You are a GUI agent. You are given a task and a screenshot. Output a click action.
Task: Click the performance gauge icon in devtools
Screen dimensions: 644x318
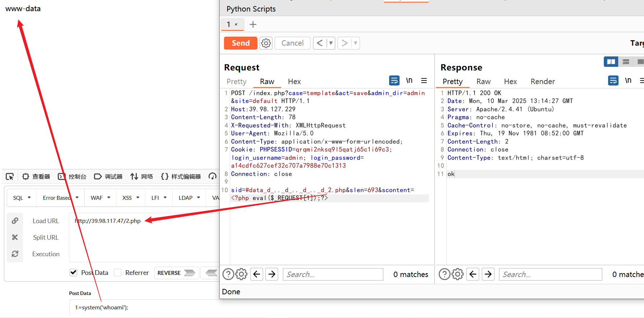(213, 176)
